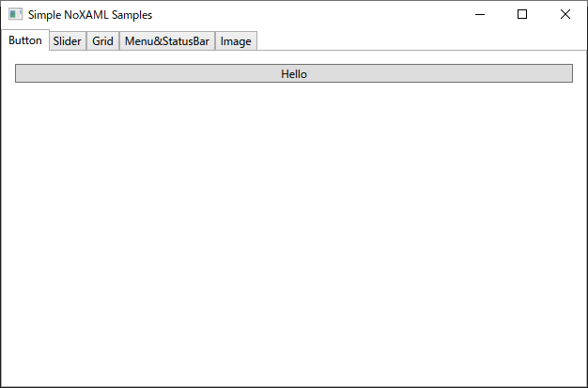
Task: Show the Image tab
Action: 236,41
